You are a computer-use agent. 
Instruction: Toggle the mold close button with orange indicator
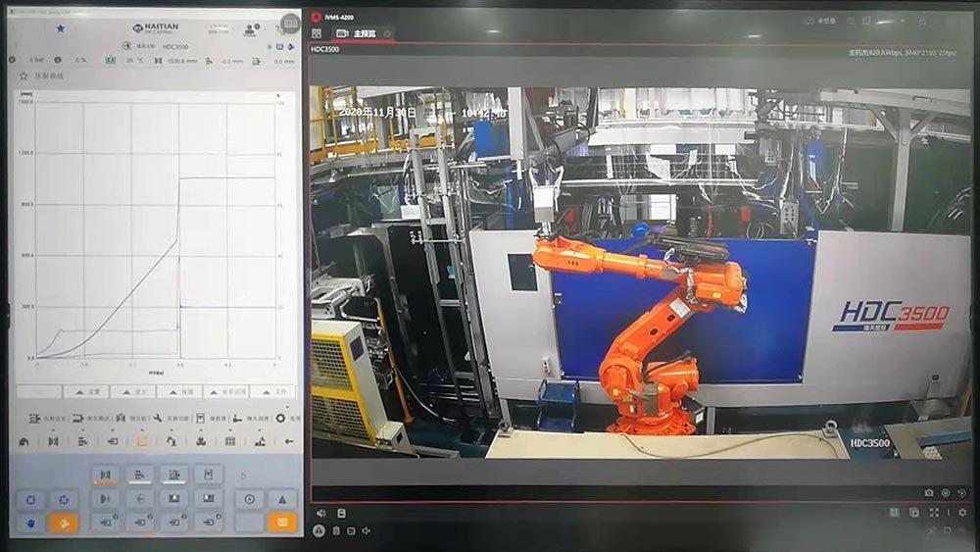click(105, 476)
